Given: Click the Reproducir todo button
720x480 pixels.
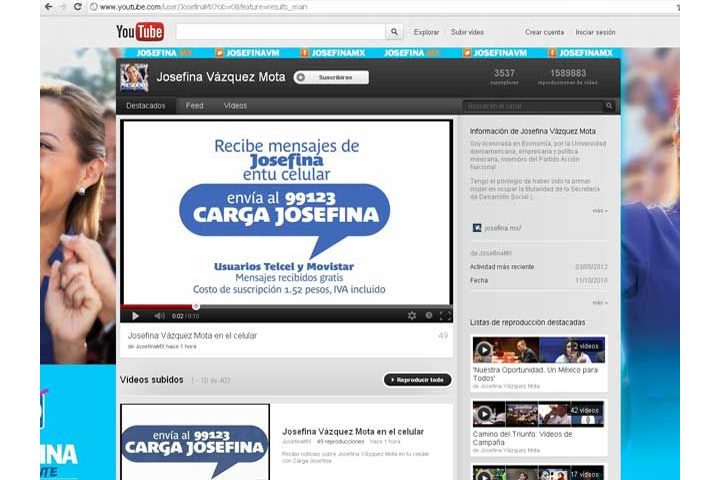Looking at the screenshot, I should pyautogui.click(x=417, y=380).
